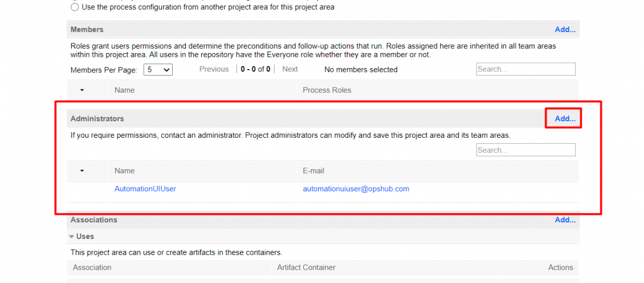The height and width of the screenshot is (283, 644).
Task: Sort administrators by Name column
Action: [x=125, y=171]
